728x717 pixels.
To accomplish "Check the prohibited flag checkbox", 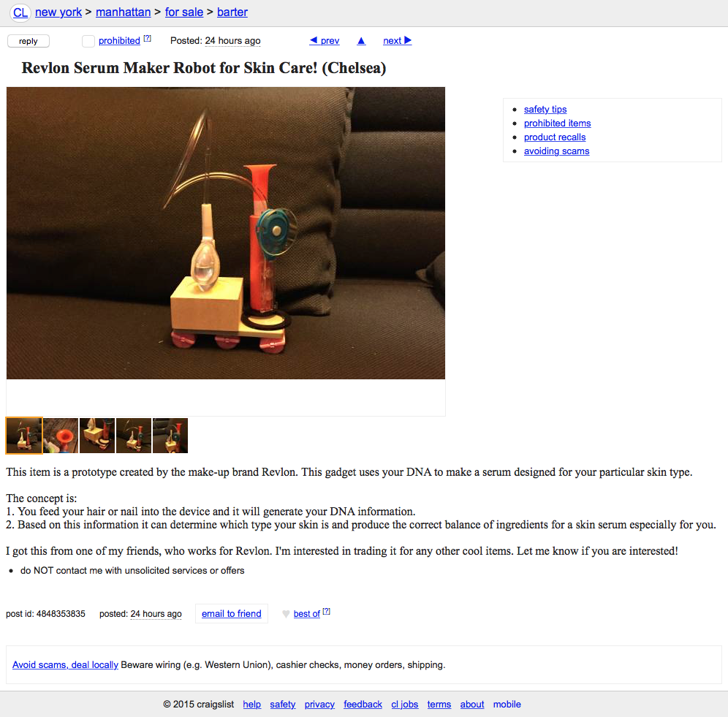I will click(x=88, y=42).
